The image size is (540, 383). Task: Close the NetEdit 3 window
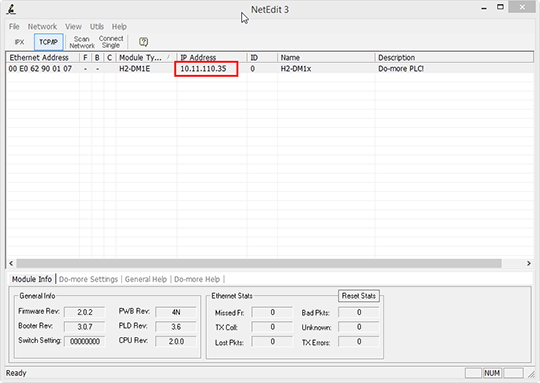click(522, 7)
